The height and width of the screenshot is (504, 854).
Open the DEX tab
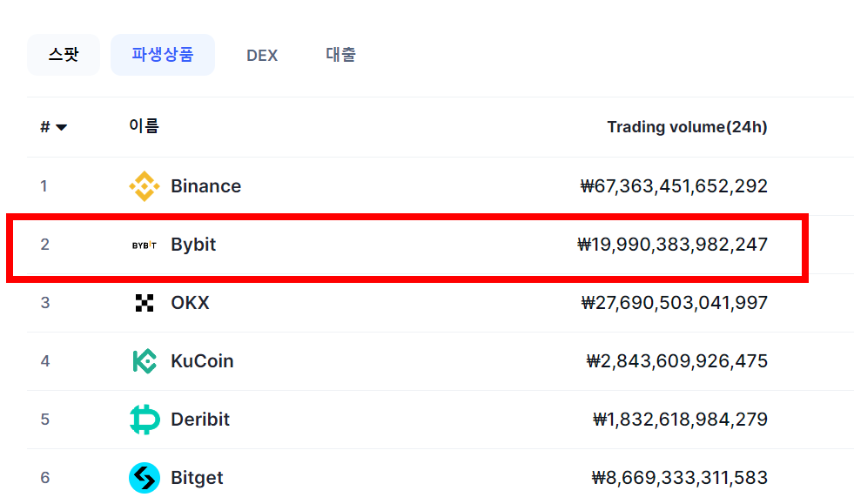pos(262,55)
